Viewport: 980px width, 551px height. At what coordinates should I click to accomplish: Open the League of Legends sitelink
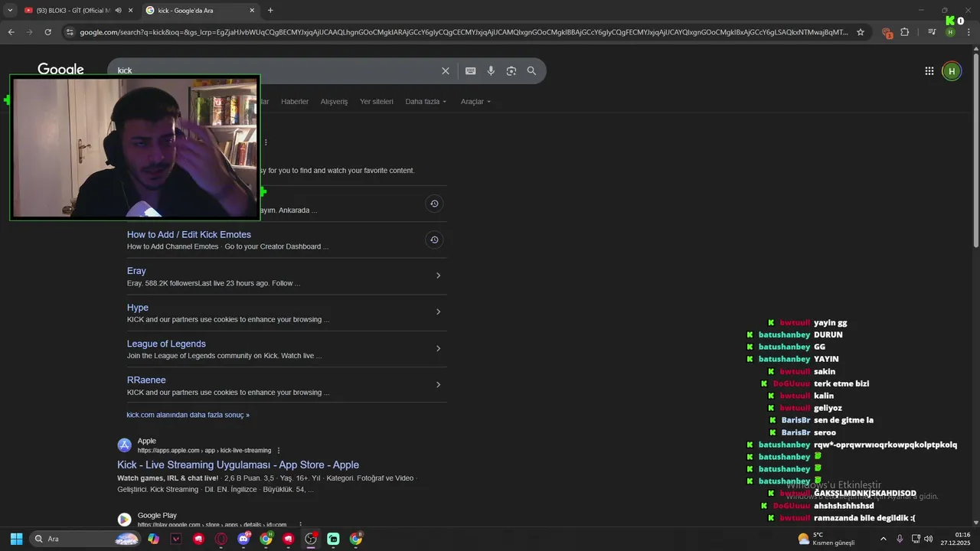166,344
